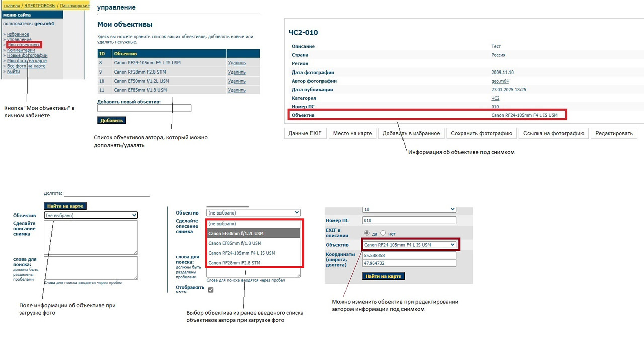Focus the 'Добавить новый объектив' text field
This screenshot has height=356, width=644.
144,108
